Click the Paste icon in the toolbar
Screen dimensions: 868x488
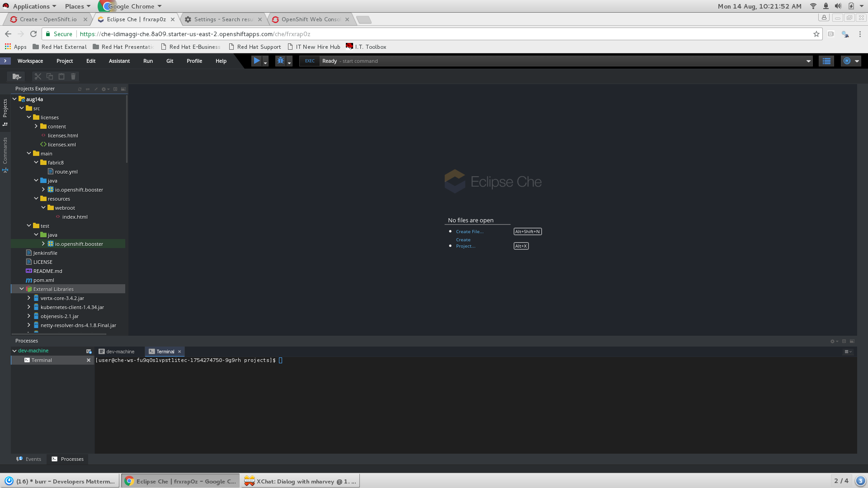[61, 76]
